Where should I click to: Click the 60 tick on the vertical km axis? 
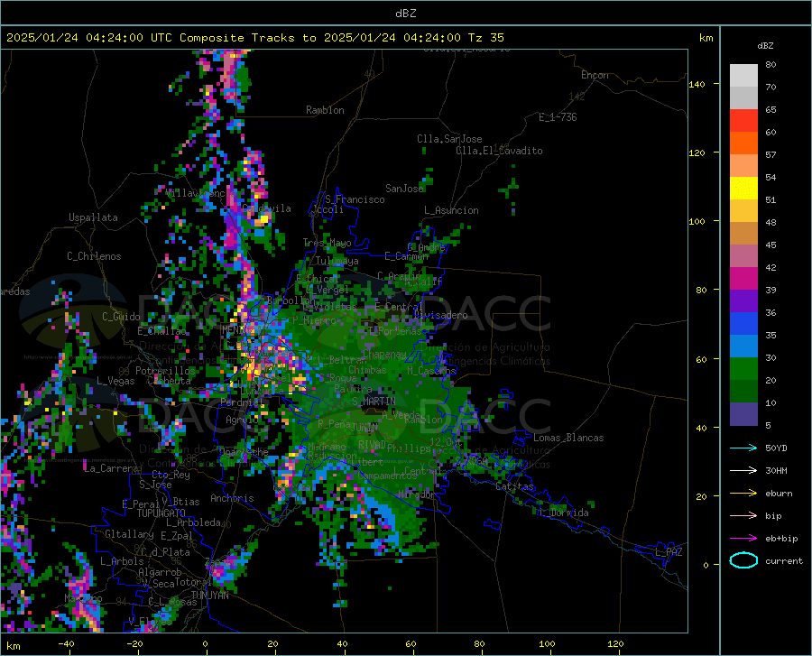701,359
